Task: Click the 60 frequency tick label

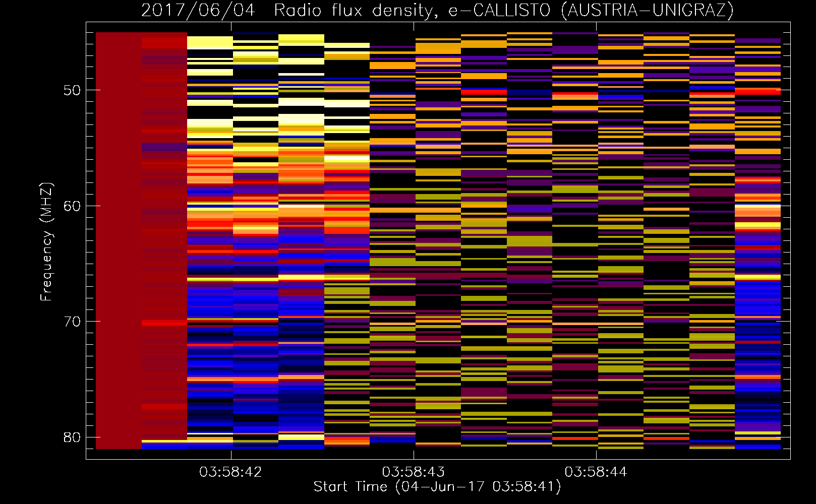Action: 72,206
